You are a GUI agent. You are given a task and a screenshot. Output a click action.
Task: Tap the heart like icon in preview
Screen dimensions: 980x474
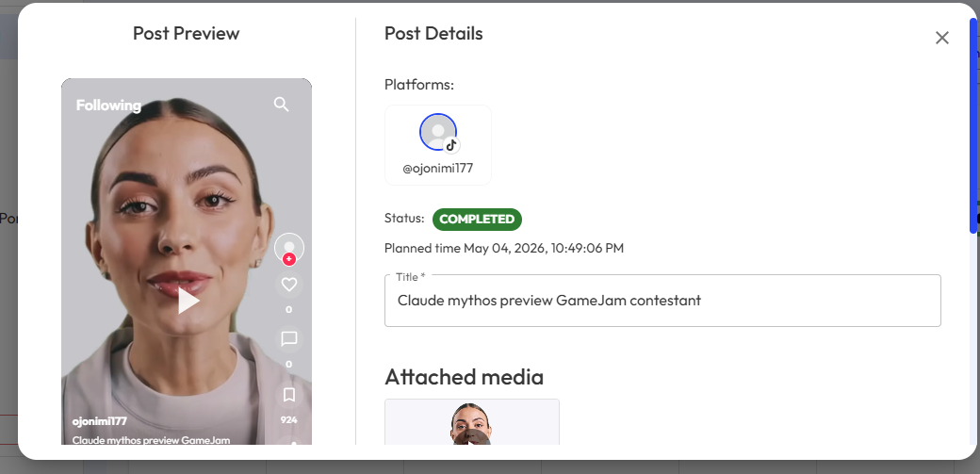288,286
